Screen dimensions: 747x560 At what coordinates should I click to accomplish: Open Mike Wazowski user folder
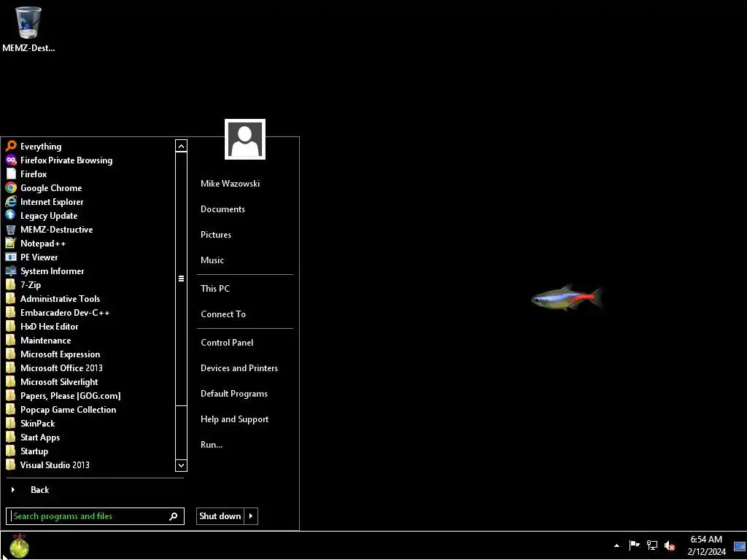(230, 183)
